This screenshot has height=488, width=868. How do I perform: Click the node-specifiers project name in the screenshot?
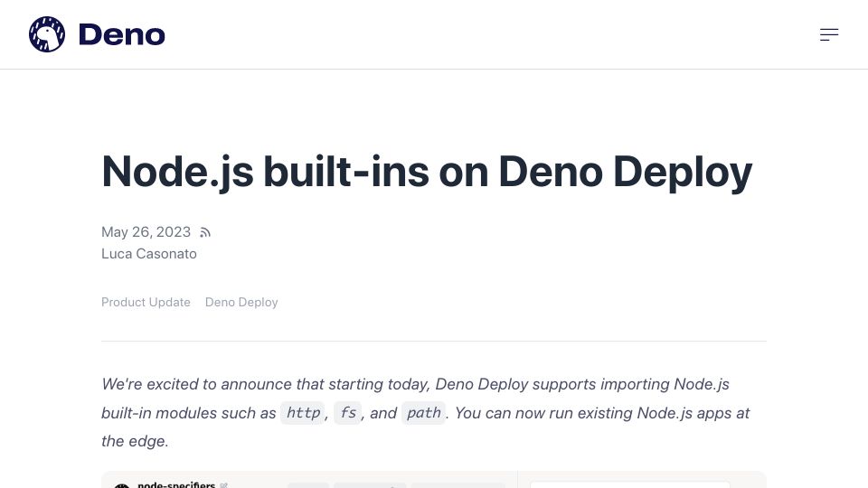point(176,484)
